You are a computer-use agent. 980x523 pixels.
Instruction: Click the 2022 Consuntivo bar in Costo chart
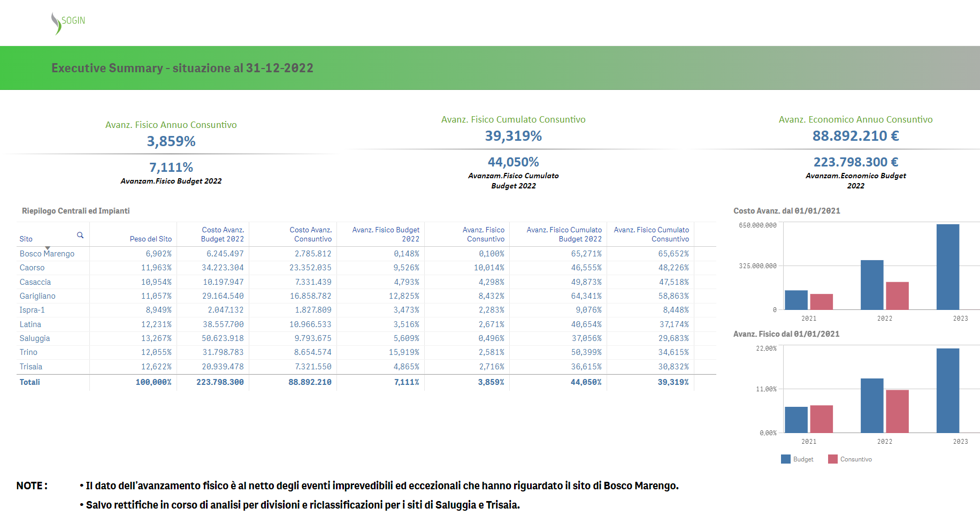click(898, 295)
